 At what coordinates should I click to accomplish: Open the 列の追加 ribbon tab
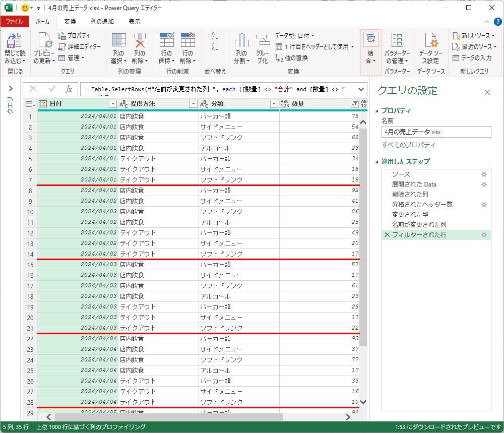tap(102, 22)
